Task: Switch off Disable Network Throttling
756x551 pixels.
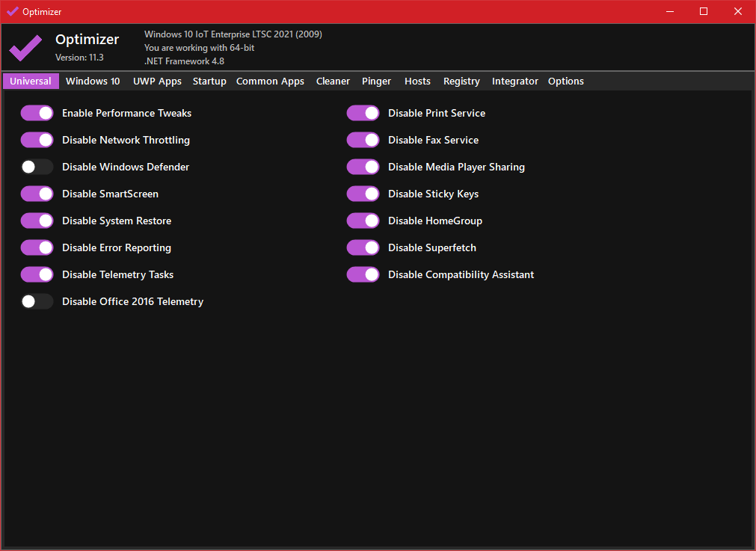Action: [37, 140]
